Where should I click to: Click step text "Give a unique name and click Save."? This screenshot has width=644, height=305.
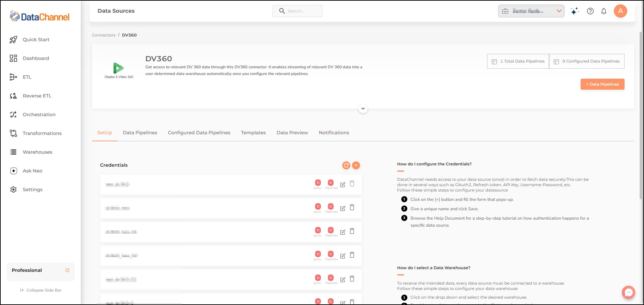click(x=445, y=209)
